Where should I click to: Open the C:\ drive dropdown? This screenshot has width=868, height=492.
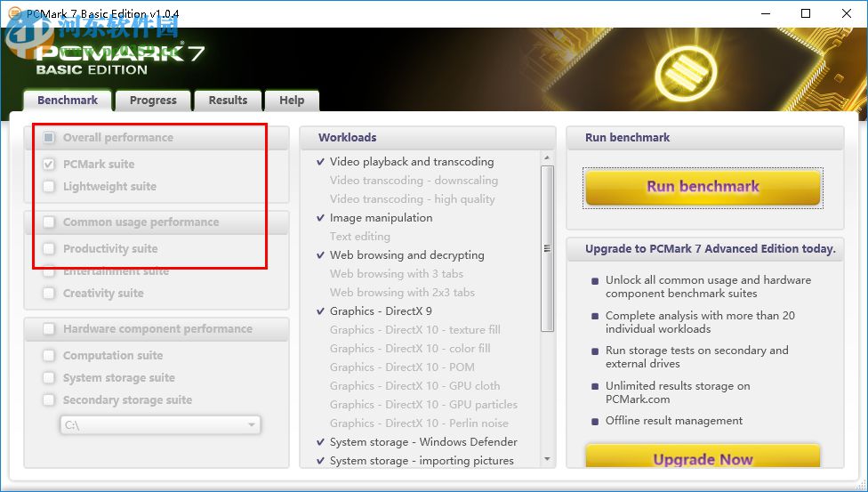pos(160,425)
